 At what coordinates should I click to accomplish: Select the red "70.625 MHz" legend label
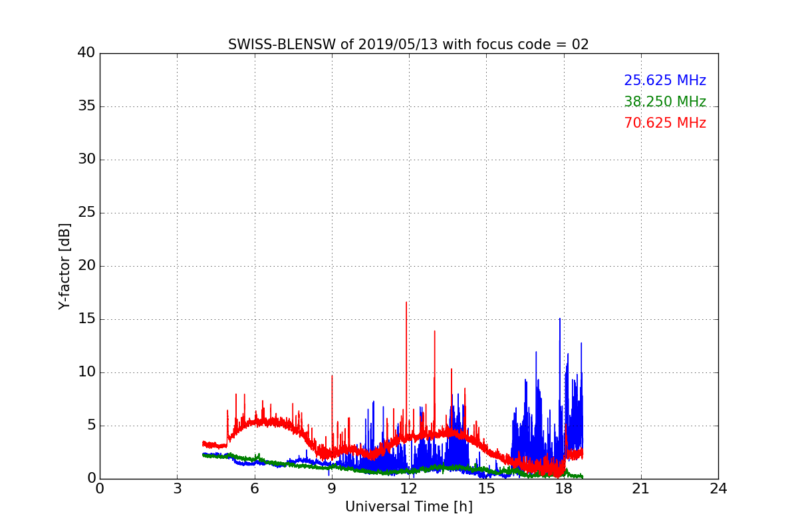tap(665, 123)
